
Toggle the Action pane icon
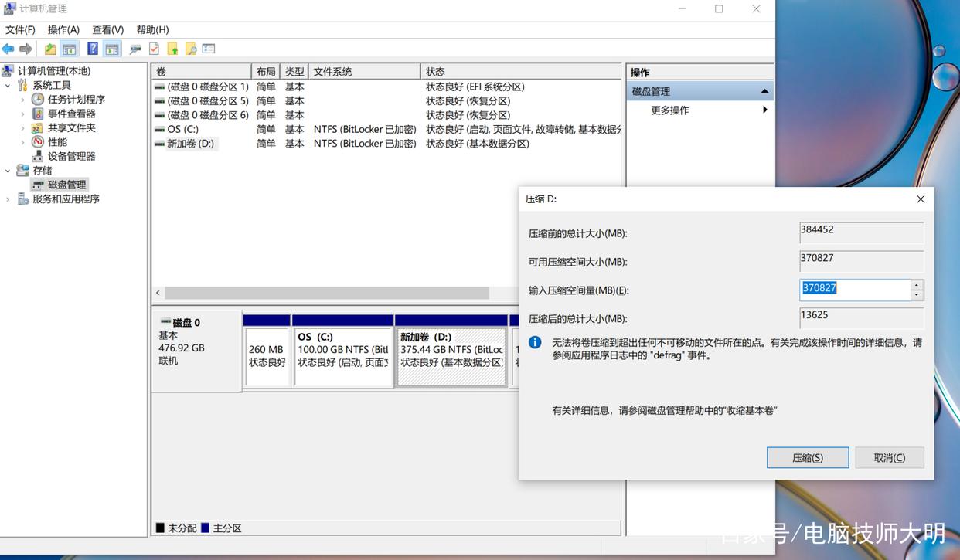[111, 48]
